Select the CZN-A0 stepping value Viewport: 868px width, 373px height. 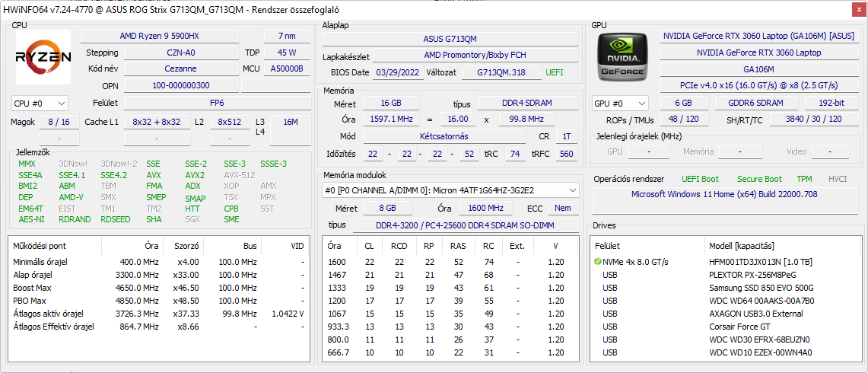tap(181, 53)
